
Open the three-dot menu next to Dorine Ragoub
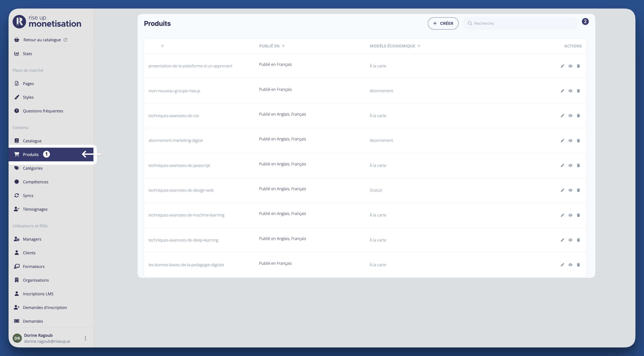[85, 338]
